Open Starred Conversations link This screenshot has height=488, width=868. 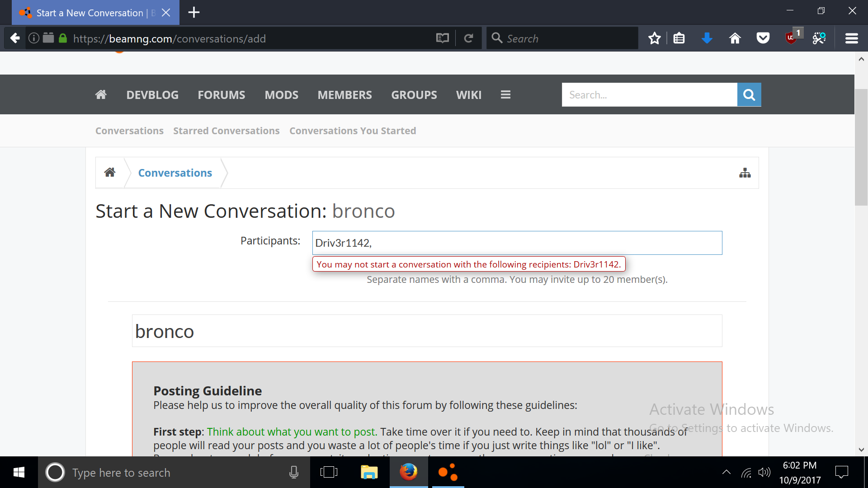226,131
